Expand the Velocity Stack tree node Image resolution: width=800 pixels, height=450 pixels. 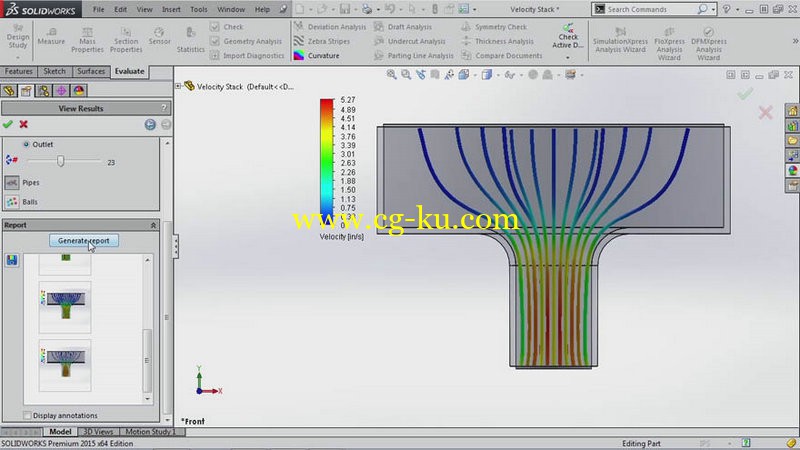(178, 86)
